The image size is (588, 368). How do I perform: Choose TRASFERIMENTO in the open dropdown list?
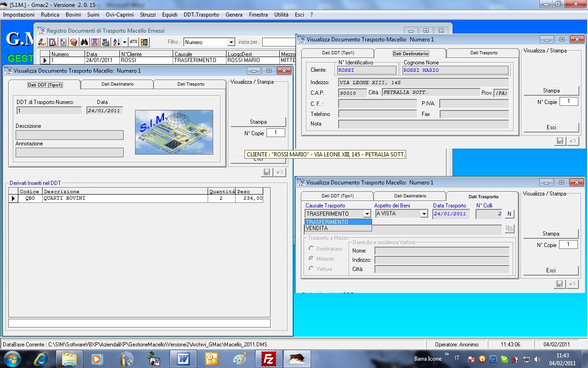(x=338, y=222)
